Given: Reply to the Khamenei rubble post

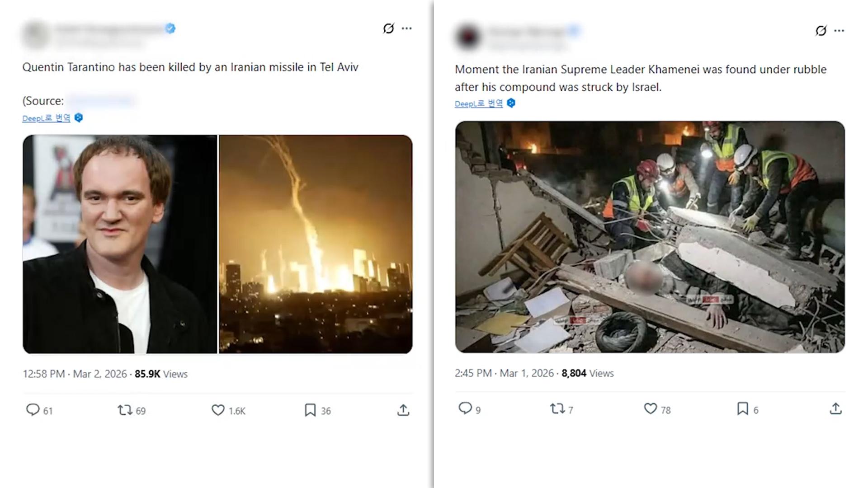Looking at the screenshot, I should pos(465,408).
